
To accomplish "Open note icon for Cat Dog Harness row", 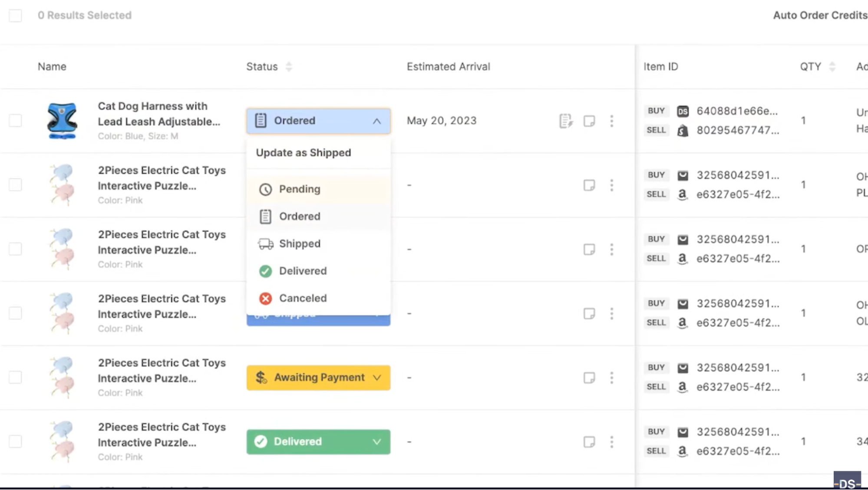I will (589, 121).
